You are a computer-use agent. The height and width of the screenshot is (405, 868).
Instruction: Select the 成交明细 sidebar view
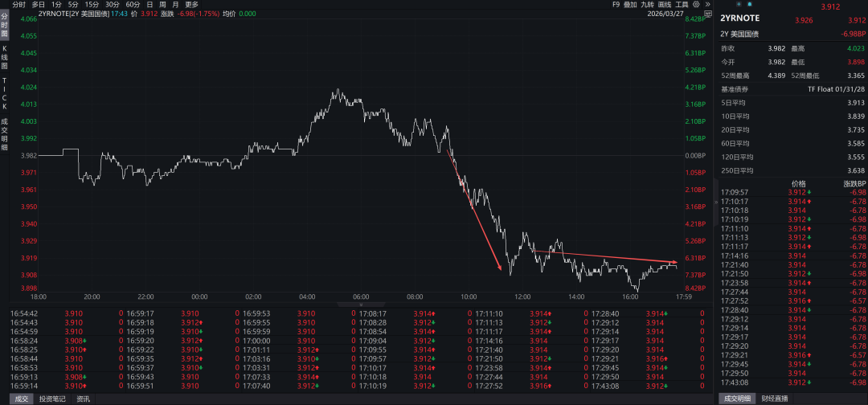point(4,133)
